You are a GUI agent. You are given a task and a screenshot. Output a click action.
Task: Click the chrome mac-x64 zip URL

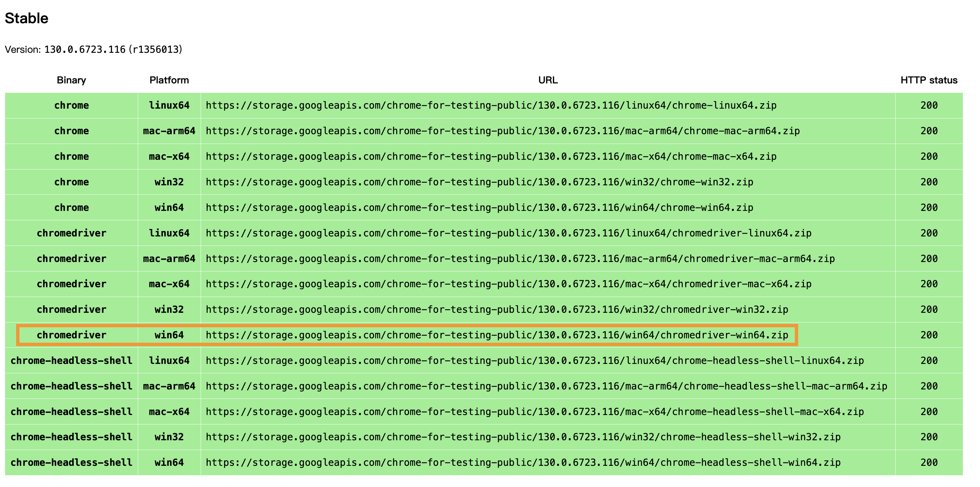pyautogui.click(x=491, y=156)
